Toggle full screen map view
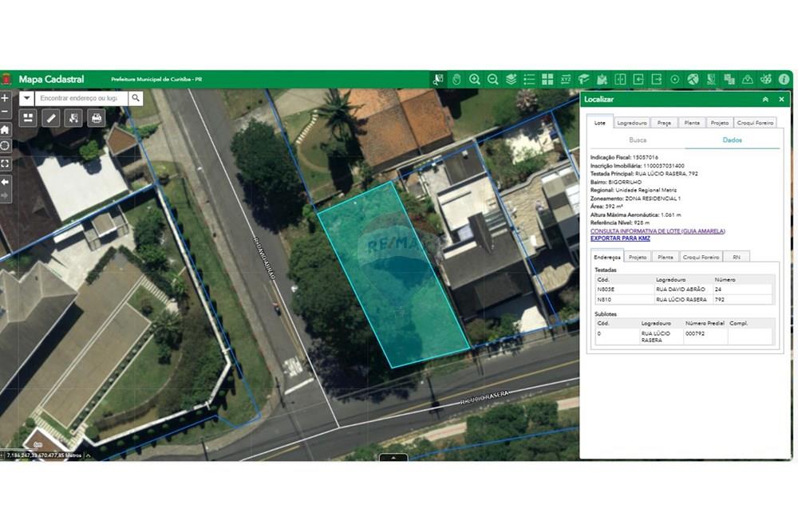 [x=5, y=164]
